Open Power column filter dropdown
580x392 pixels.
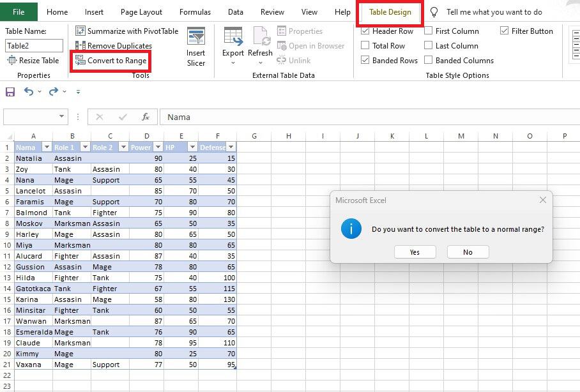click(158, 147)
